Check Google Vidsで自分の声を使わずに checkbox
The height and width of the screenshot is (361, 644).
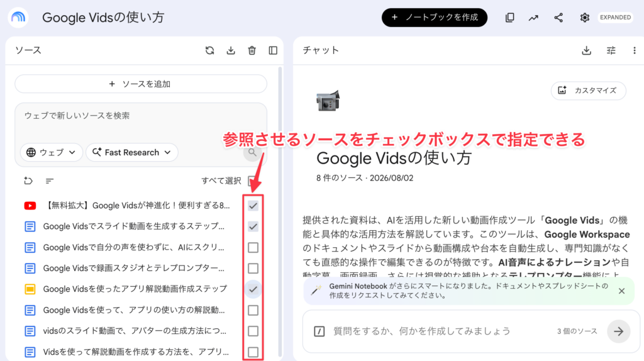coord(253,248)
